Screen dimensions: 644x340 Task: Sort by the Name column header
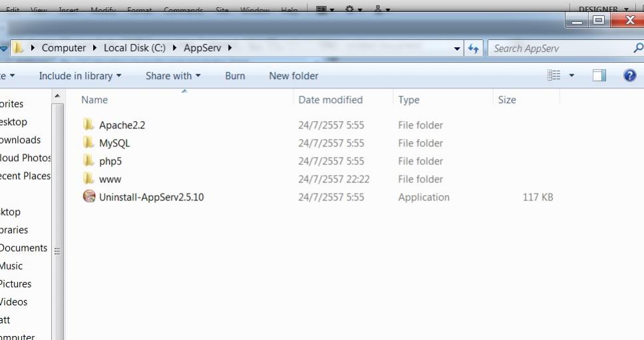[x=94, y=100]
